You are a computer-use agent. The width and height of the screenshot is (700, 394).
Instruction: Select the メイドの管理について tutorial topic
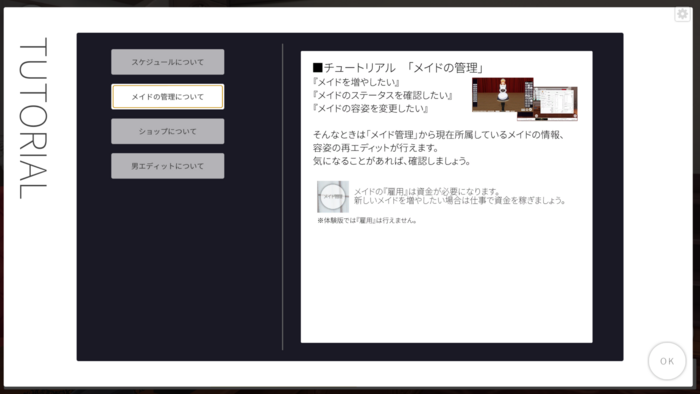coord(167,97)
